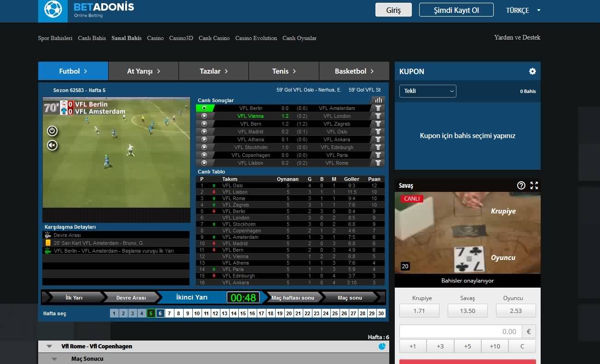Select the Devre Arası timeline stage
Screen dimensions: 600x364
click(131, 298)
